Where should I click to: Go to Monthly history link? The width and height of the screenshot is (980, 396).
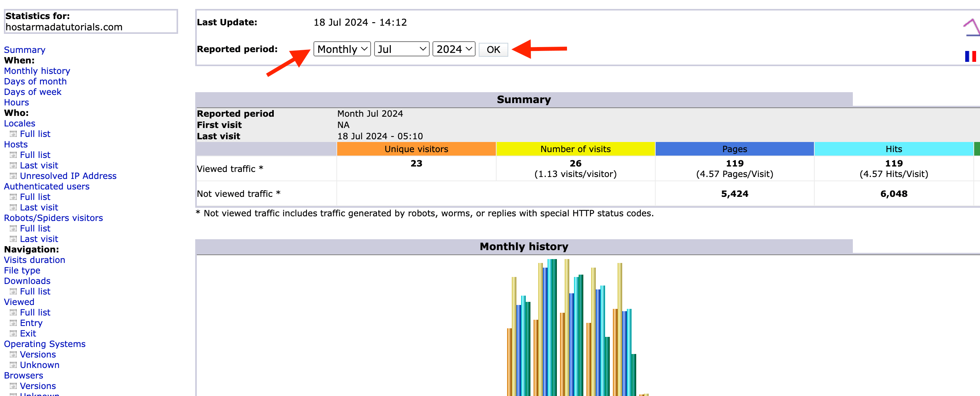tap(37, 71)
